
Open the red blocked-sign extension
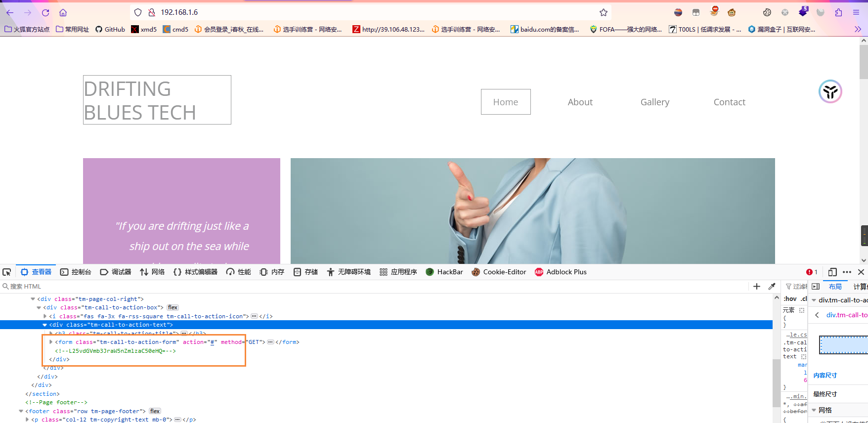click(714, 11)
